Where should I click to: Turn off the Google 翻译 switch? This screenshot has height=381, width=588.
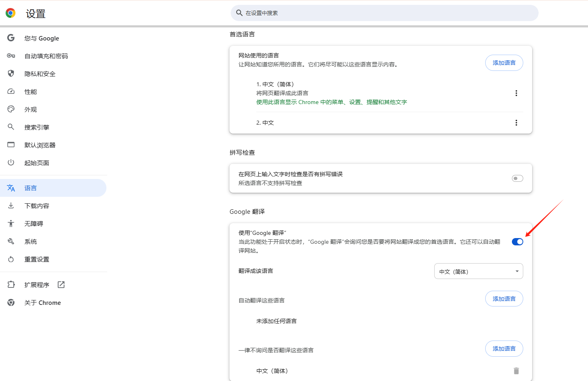point(517,242)
